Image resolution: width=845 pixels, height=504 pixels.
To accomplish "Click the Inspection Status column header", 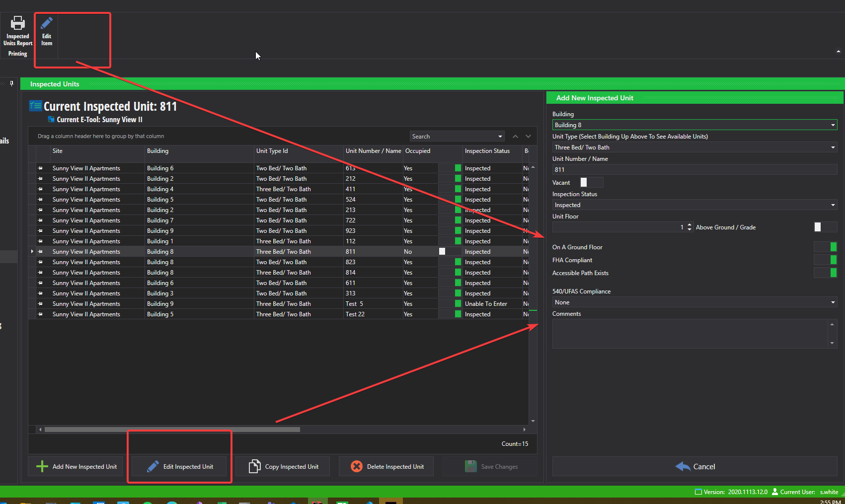I will 487,151.
